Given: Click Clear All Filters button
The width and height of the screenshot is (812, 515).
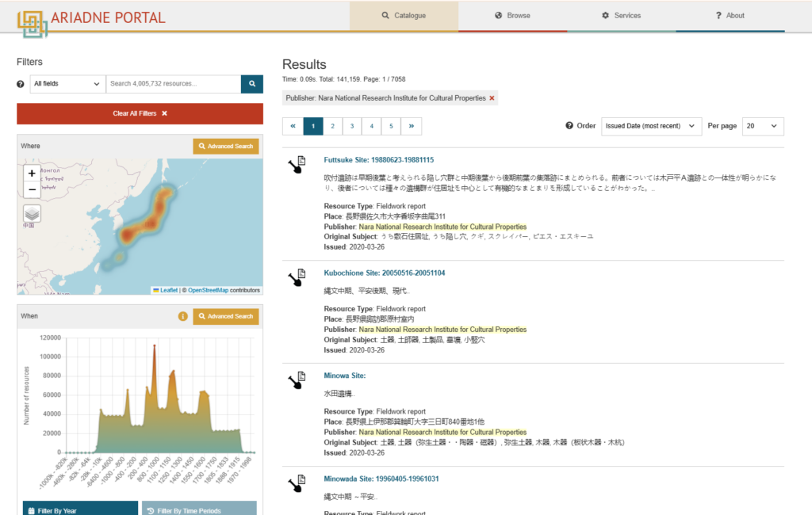Looking at the screenshot, I should pos(140,113).
